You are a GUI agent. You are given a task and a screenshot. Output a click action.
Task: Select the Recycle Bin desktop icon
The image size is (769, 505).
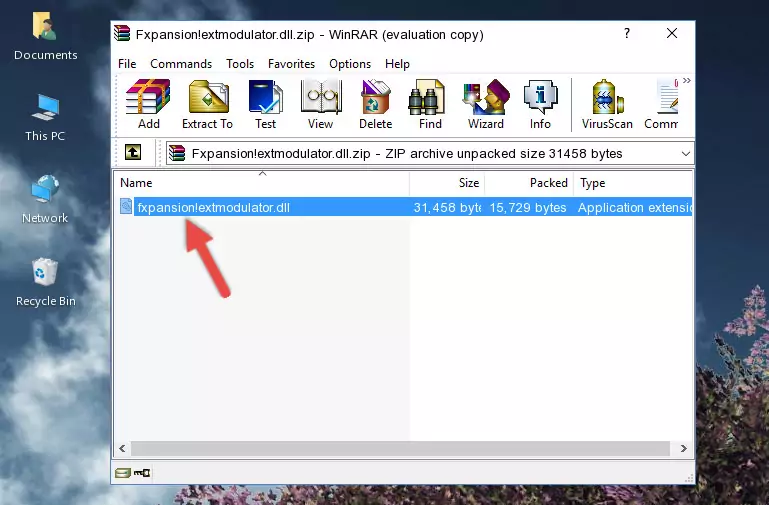click(46, 282)
